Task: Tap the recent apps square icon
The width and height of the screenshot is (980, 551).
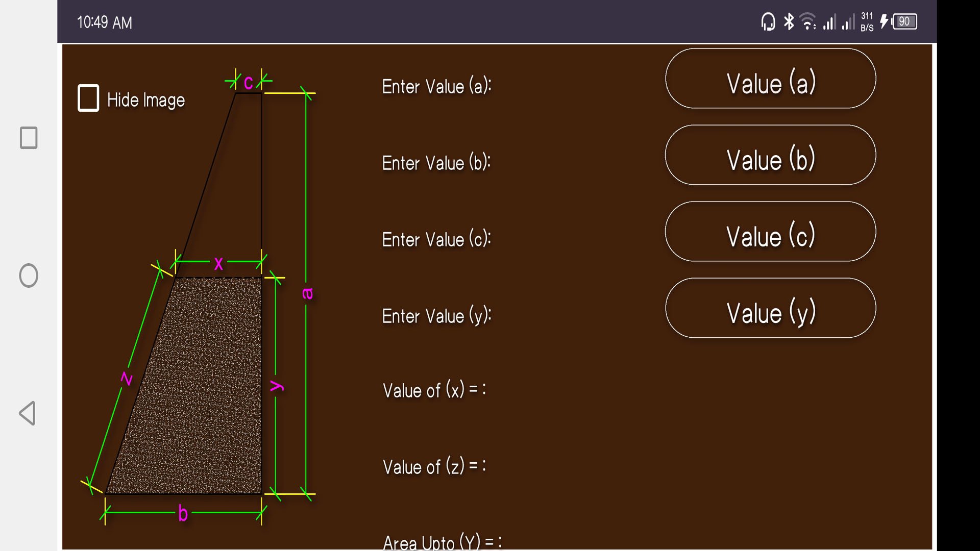Action: pos(29,138)
